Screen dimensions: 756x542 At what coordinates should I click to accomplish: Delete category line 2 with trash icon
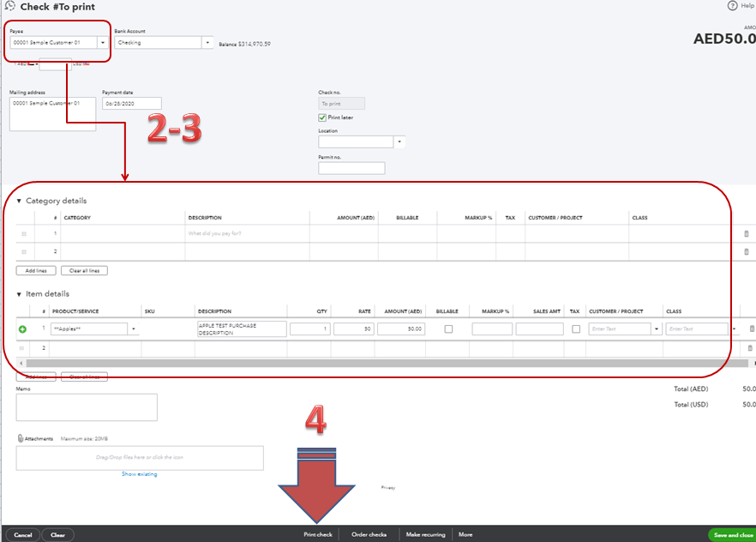tap(747, 252)
